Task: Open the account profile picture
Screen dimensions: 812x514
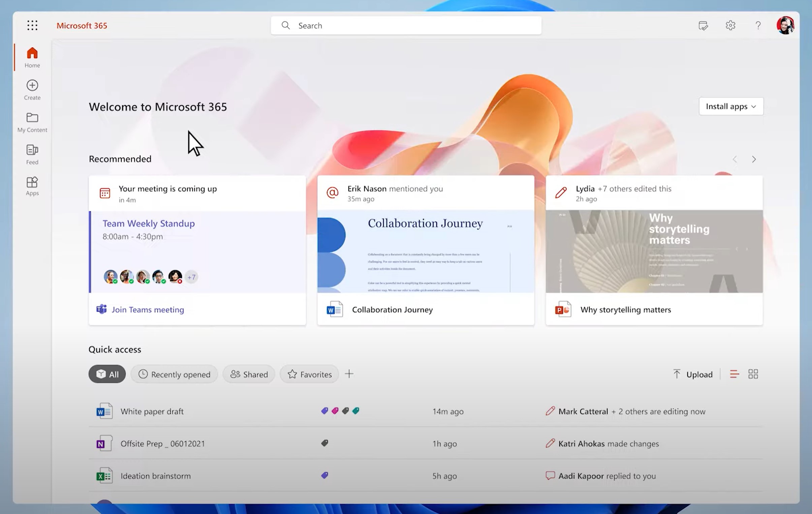Action: click(785, 25)
